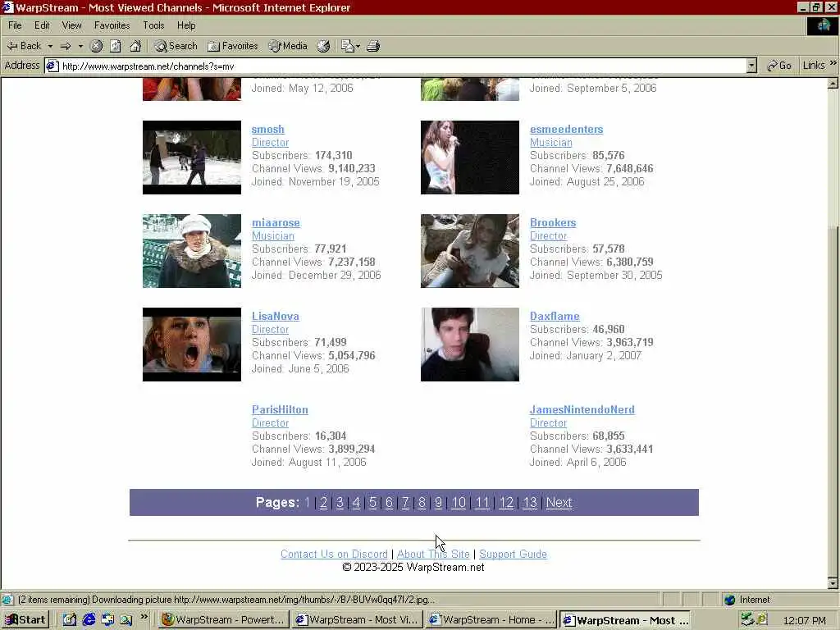
Task: Open the LisaNova thumbnail
Action: tap(192, 345)
